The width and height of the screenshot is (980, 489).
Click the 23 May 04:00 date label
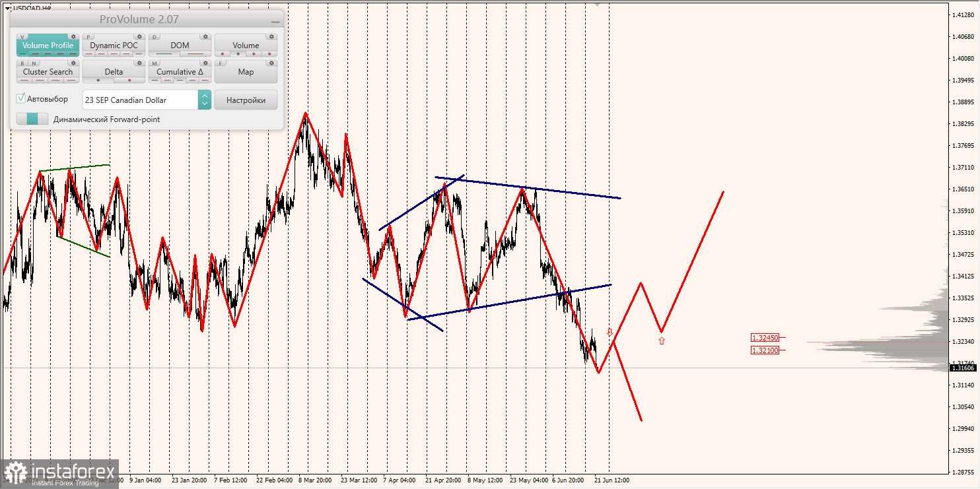529,480
